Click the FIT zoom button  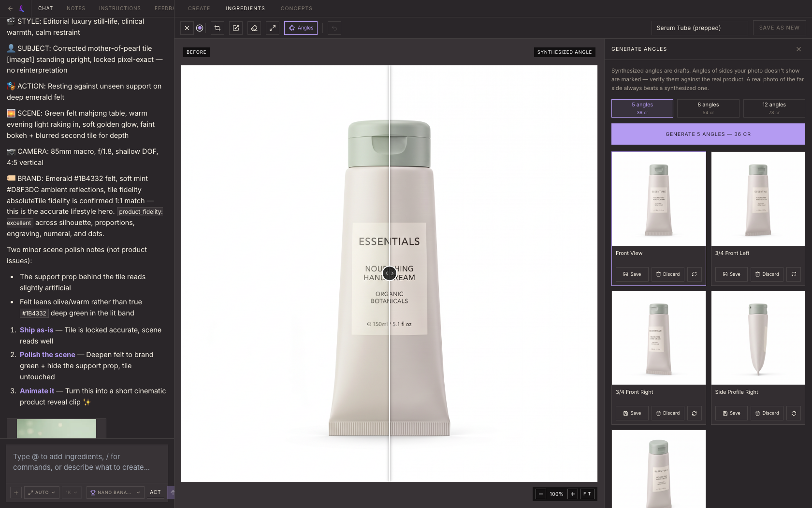[587, 494]
